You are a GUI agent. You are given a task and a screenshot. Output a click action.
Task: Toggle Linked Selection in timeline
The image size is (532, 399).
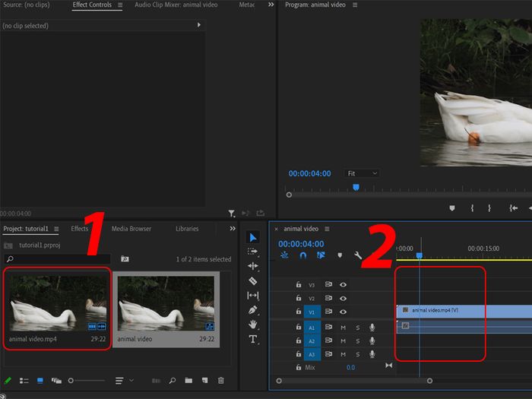click(321, 255)
